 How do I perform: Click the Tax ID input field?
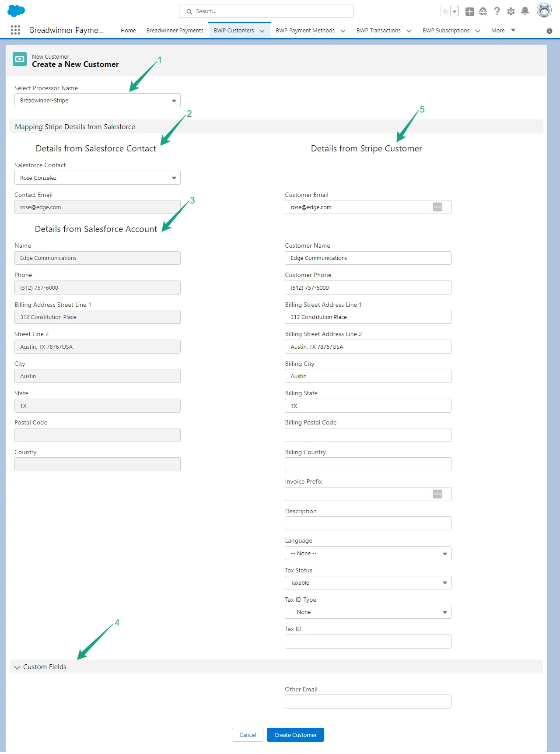point(368,642)
